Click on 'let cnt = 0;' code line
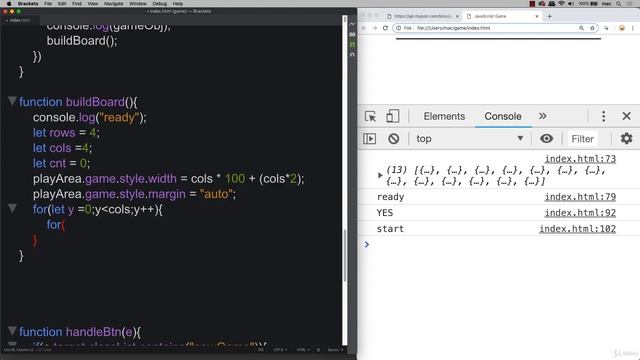This screenshot has width=640, height=360. pos(62,163)
